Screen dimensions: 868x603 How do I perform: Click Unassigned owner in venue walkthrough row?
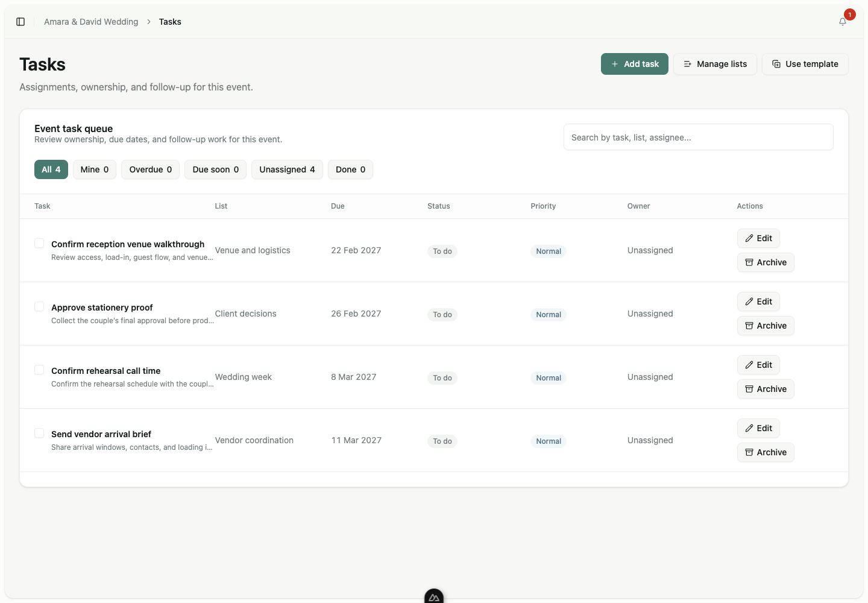coord(650,250)
